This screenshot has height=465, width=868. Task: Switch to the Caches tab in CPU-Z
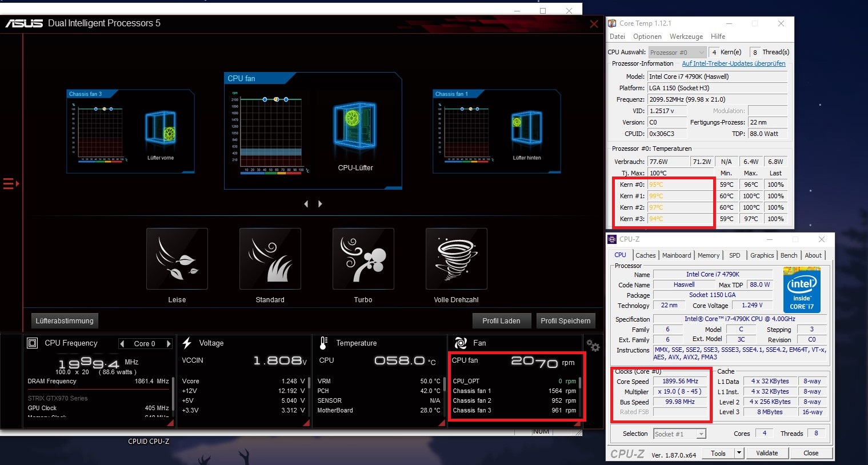click(x=646, y=255)
